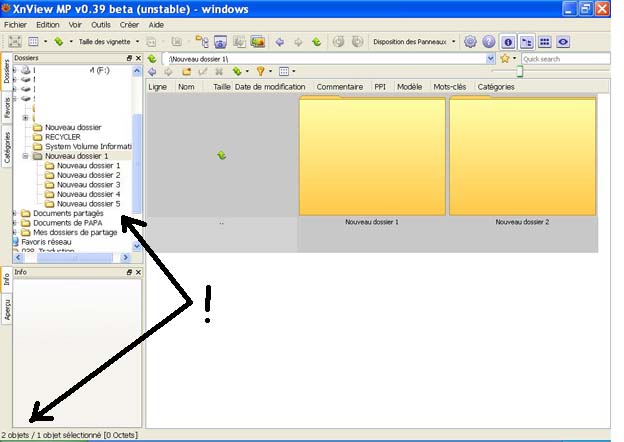Create a new folder with the folder icon
The height and width of the screenshot is (442, 624).
pyautogui.click(x=186, y=72)
